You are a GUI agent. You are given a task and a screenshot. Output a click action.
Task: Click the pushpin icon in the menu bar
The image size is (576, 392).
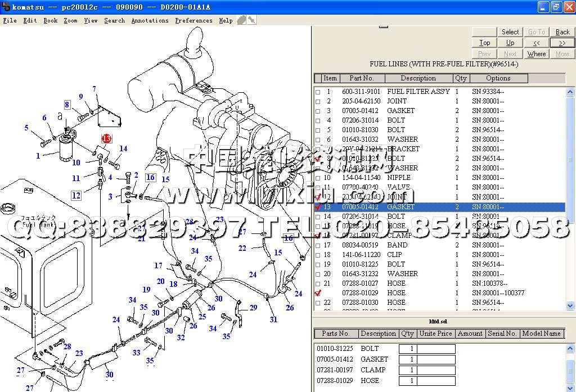pyautogui.click(x=252, y=20)
